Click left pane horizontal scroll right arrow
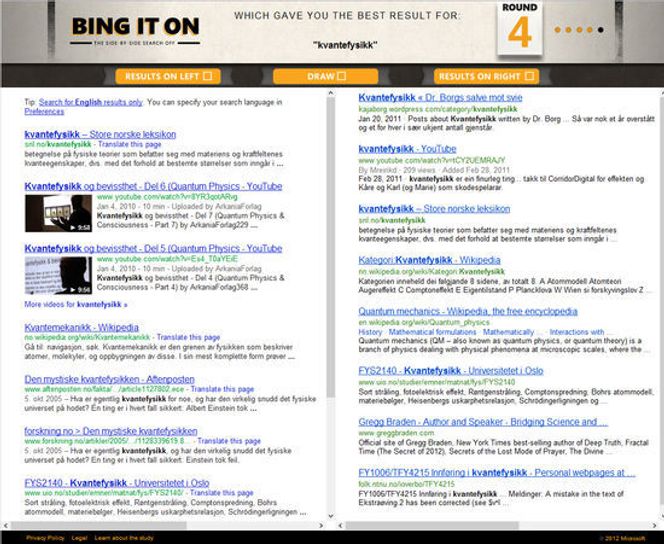Viewport: 664px width, 544px height. tap(322, 525)
